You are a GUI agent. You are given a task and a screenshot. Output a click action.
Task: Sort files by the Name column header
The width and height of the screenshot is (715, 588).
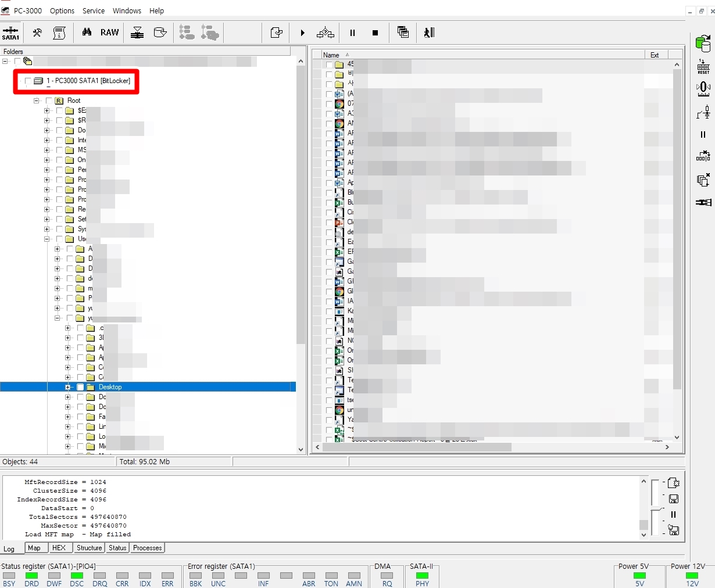483,55
